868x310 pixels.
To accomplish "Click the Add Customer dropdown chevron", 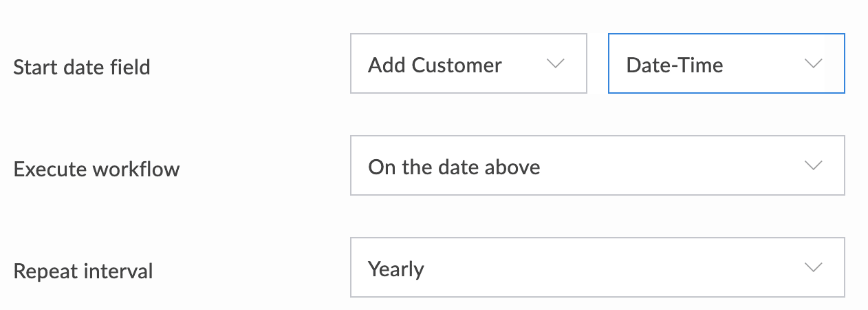I will click(x=555, y=64).
